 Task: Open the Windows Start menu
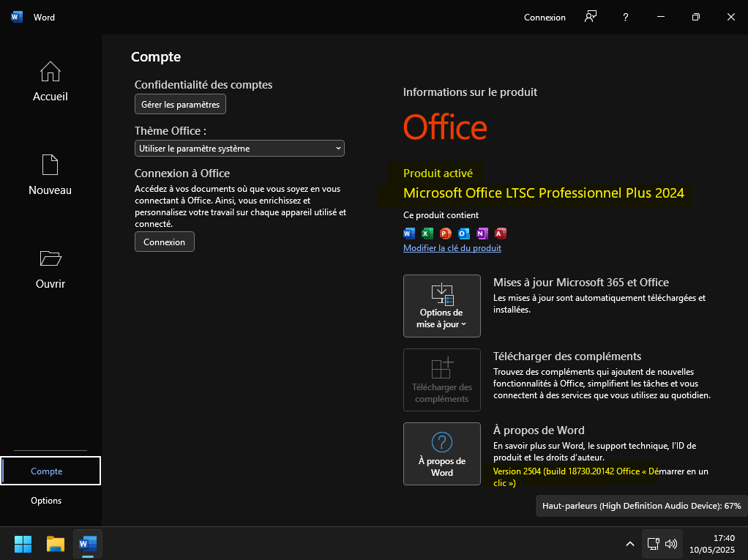click(23, 544)
